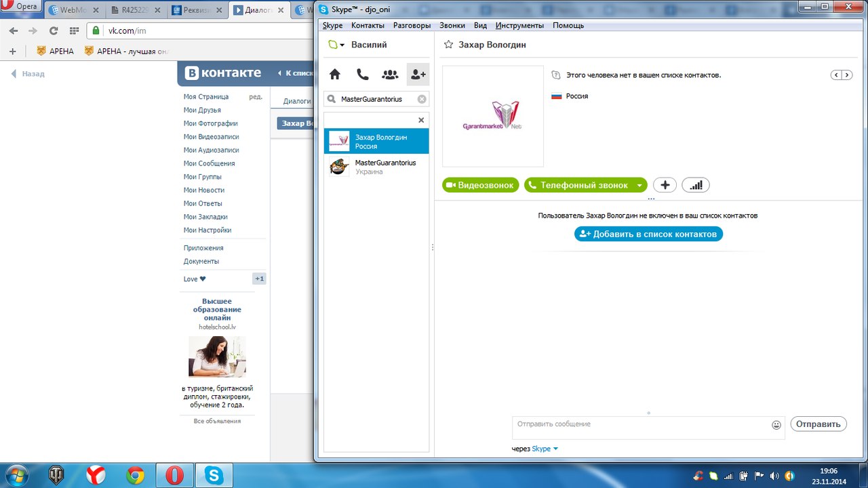Open Google Chrome from taskbar
This screenshot has width=868, height=488.
(135, 475)
